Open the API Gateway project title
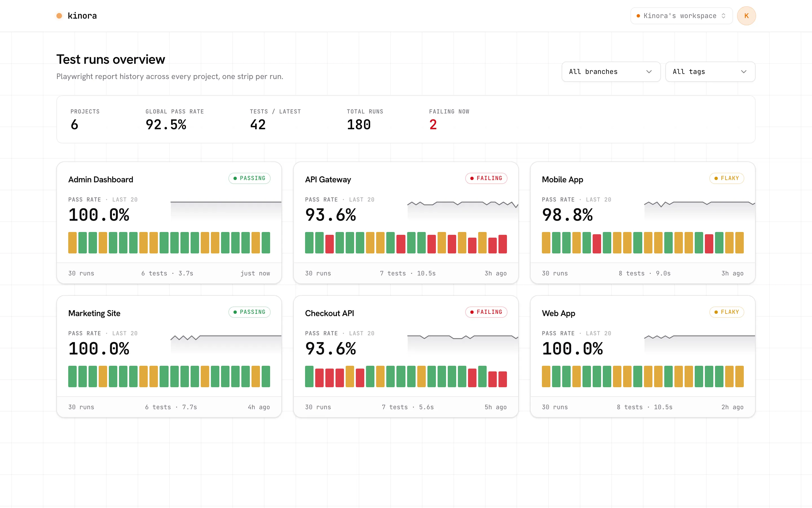This screenshot has width=812, height=508. click(328, 179)
